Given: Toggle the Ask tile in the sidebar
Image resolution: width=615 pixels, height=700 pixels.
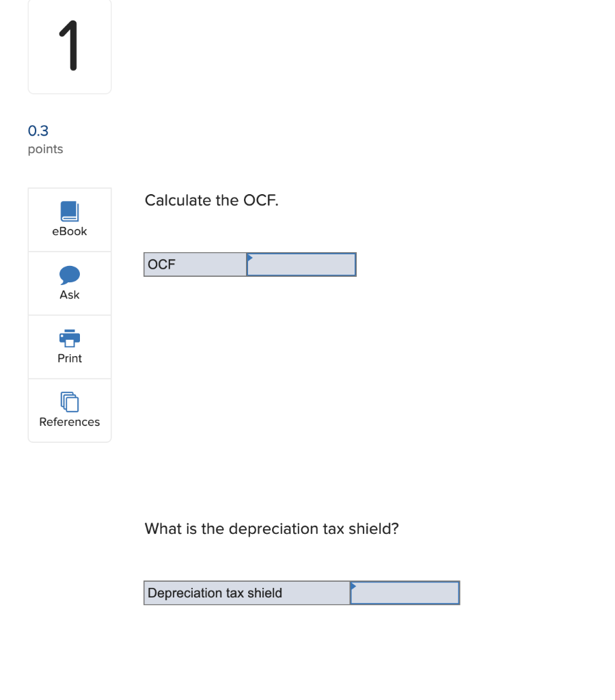Looking at the screenshot, I should pos(69,282).
